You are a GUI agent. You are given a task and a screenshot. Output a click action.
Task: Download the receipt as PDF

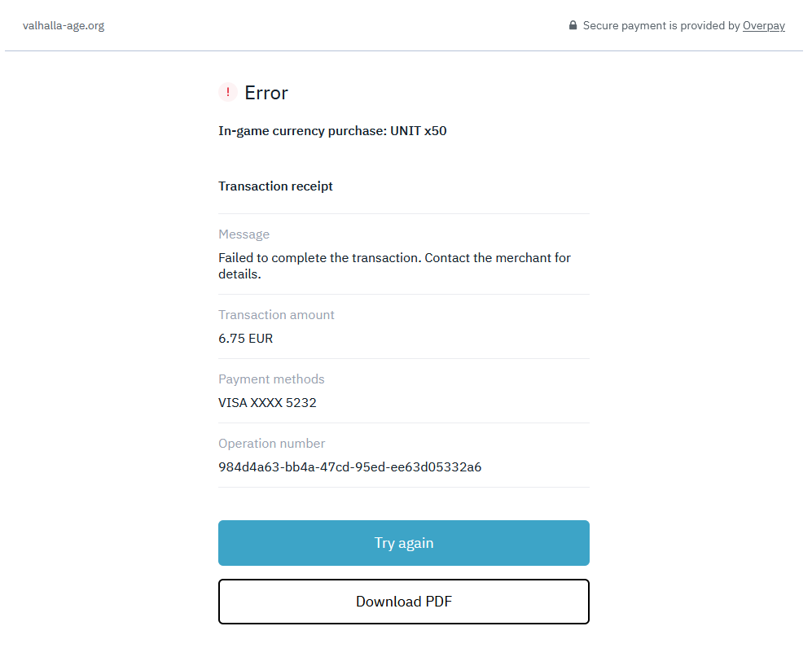click(403, 602)
